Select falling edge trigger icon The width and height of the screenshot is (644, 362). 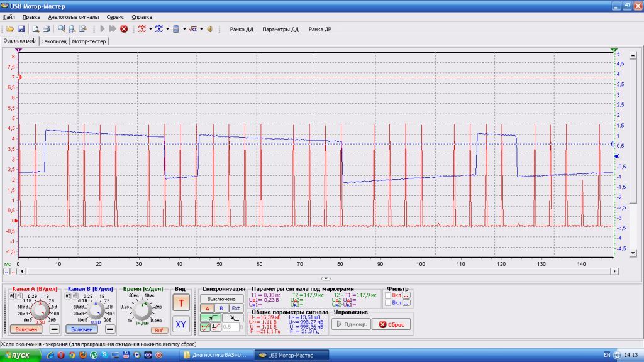coord(233,317)
